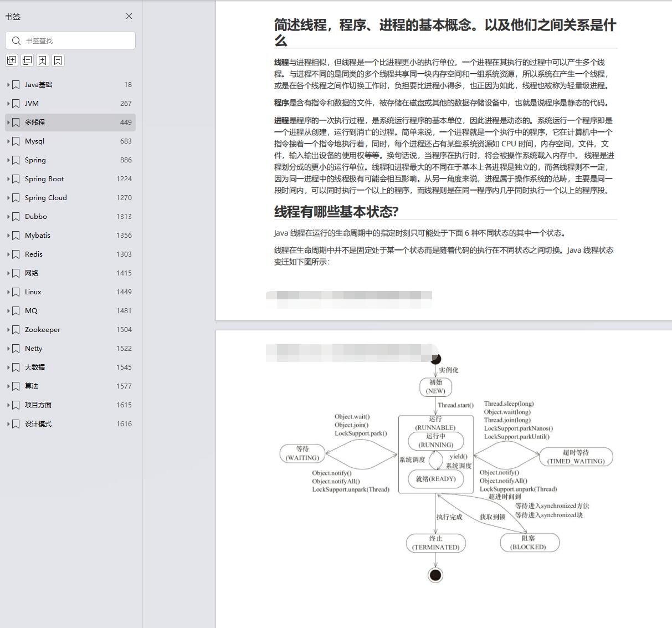Expand the Java基础 bookmark arrow
The height and width of the screenshot is (628, 672).
click(x=8, y=85)
